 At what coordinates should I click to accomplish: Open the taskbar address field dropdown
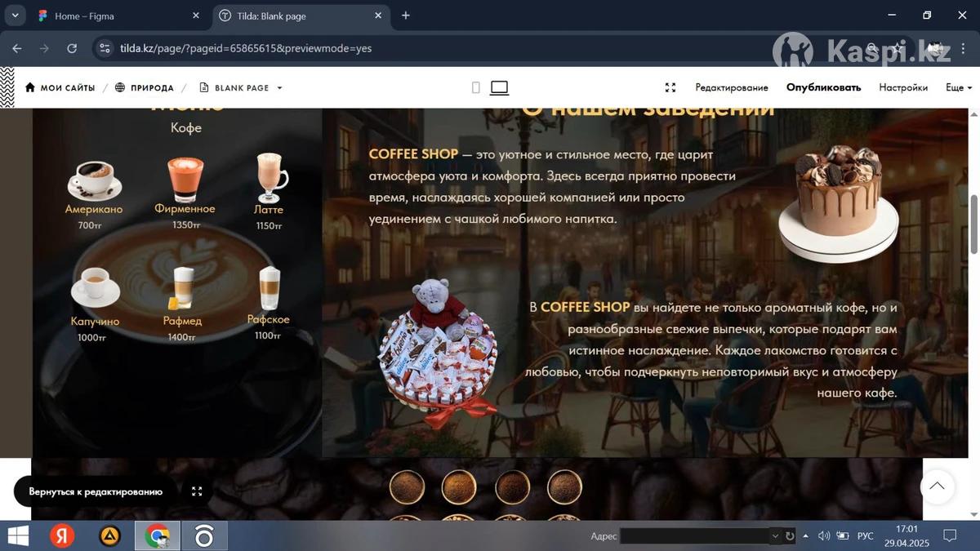(x=775, y=536)
